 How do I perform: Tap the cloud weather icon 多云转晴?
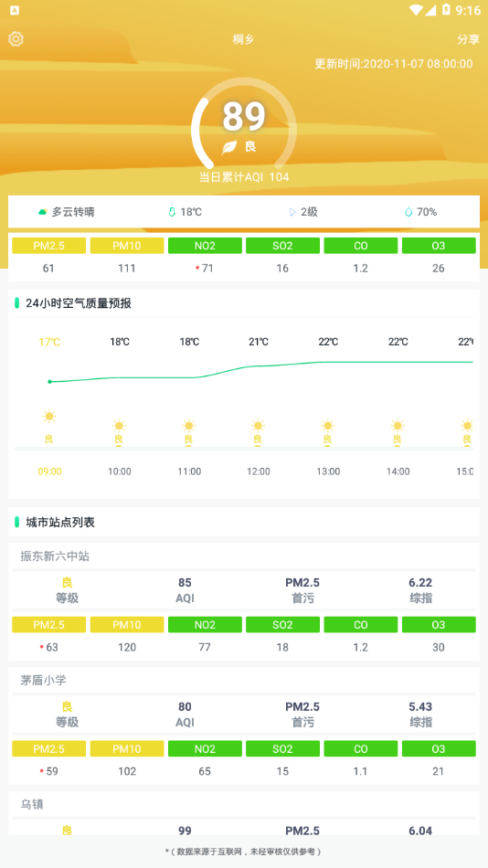pyautogui.click(x=43, y=212)
